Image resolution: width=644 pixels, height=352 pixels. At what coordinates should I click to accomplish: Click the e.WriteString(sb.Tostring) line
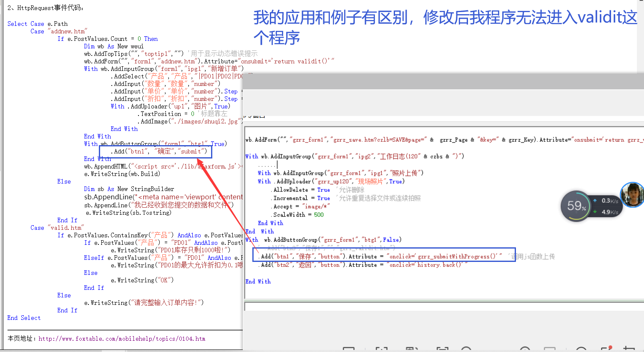click(128, 213)
